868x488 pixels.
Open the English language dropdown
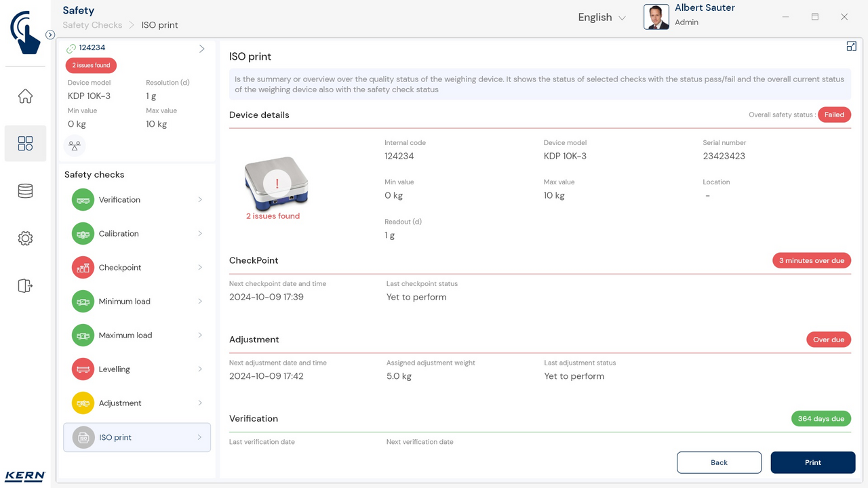click(601, 18)
